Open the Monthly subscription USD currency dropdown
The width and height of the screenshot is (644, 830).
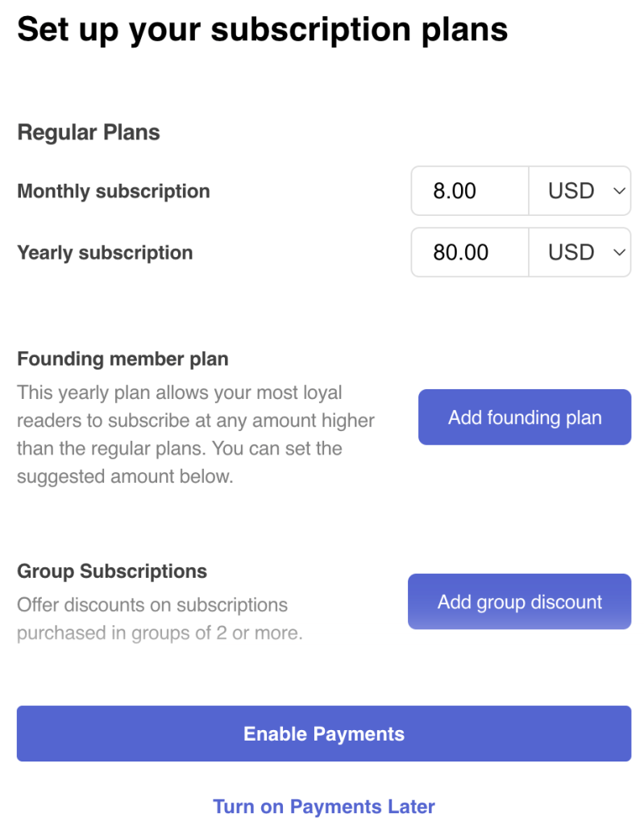tap(580, 191)
